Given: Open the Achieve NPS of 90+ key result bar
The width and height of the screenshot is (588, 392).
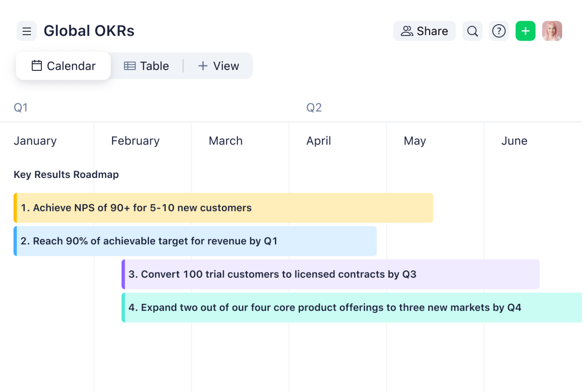Looking at the screenshot, I should [223, 208].
